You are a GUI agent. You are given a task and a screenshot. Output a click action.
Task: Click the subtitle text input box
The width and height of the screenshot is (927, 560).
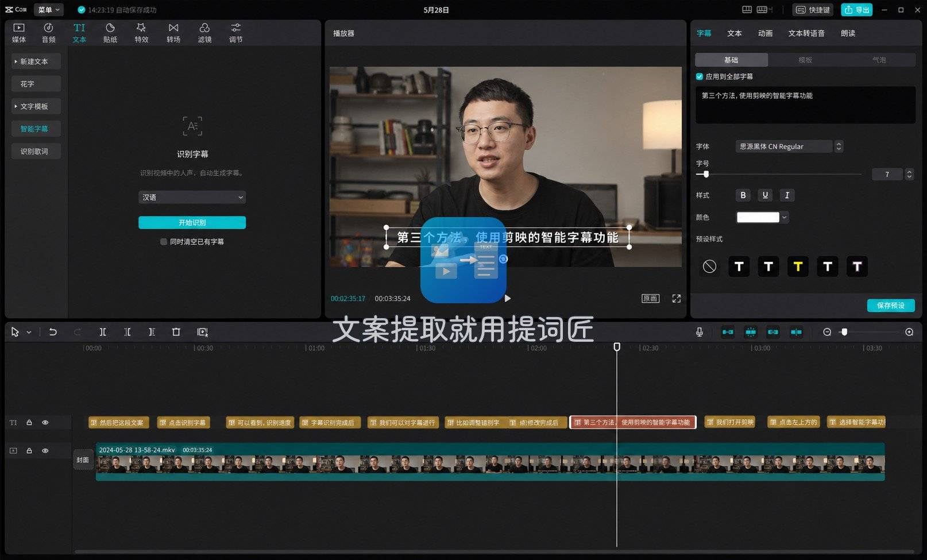805,105
